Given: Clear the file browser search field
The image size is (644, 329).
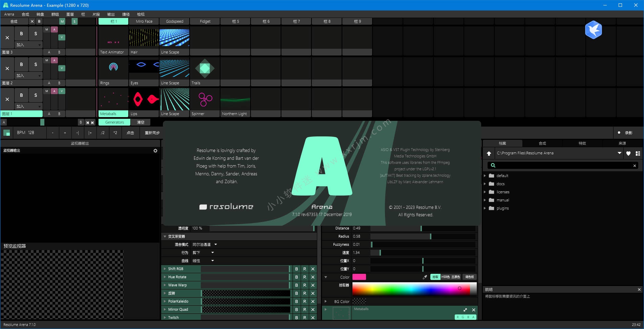Looking at the screenshot, I should 635,166.
